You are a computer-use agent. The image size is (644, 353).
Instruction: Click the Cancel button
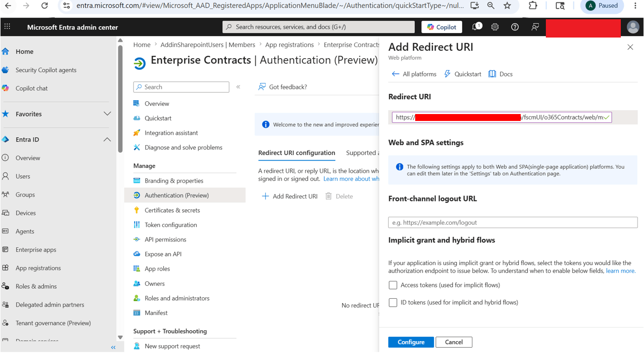(454, 342)
